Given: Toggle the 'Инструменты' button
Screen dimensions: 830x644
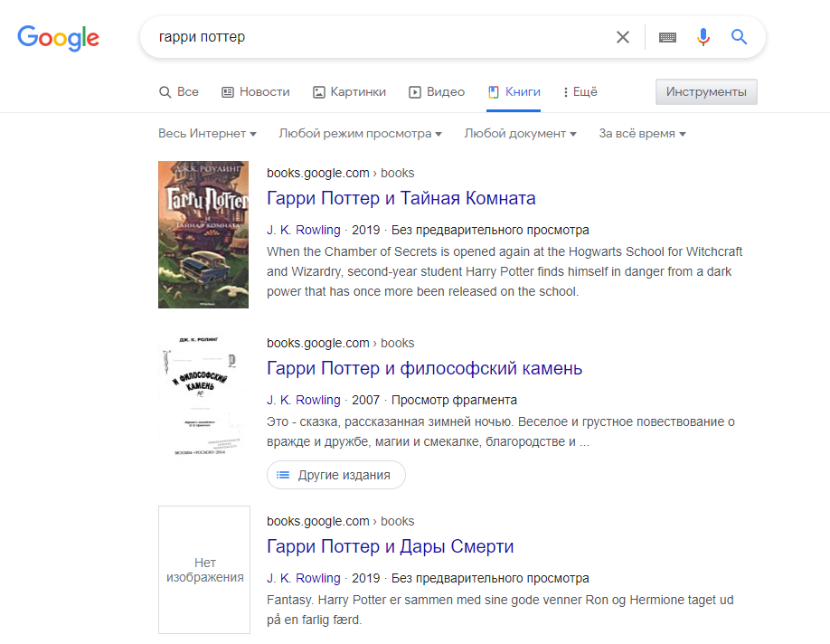Looking at the screenshot, I should coord(706,91).
